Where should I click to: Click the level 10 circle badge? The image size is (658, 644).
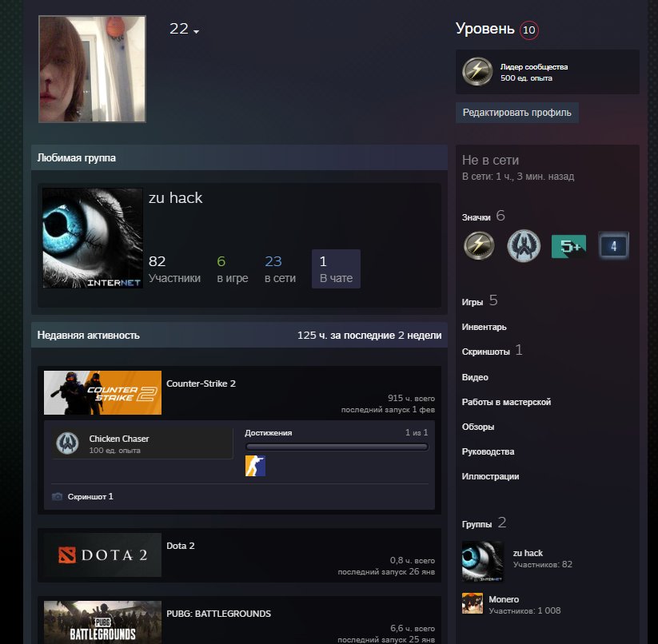[x=528, y=30]
